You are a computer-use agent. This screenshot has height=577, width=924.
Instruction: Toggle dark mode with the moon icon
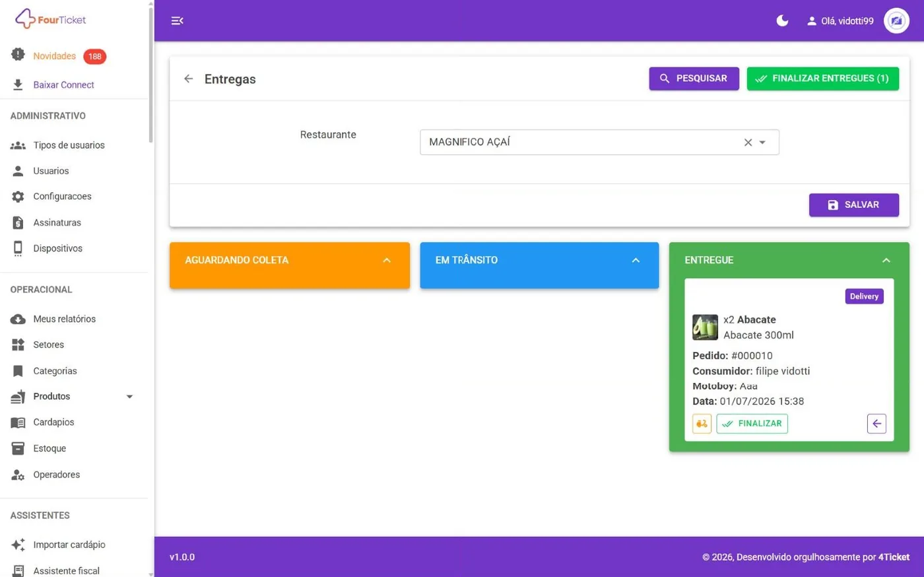[x=782, y=20]
